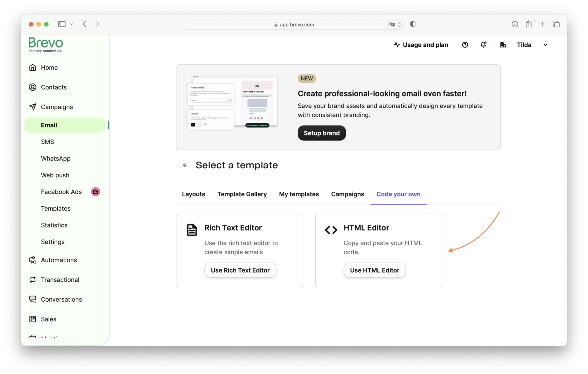Click the privacy shield icon
Viewport: 588px width, 374px height.
coord(413,24)
